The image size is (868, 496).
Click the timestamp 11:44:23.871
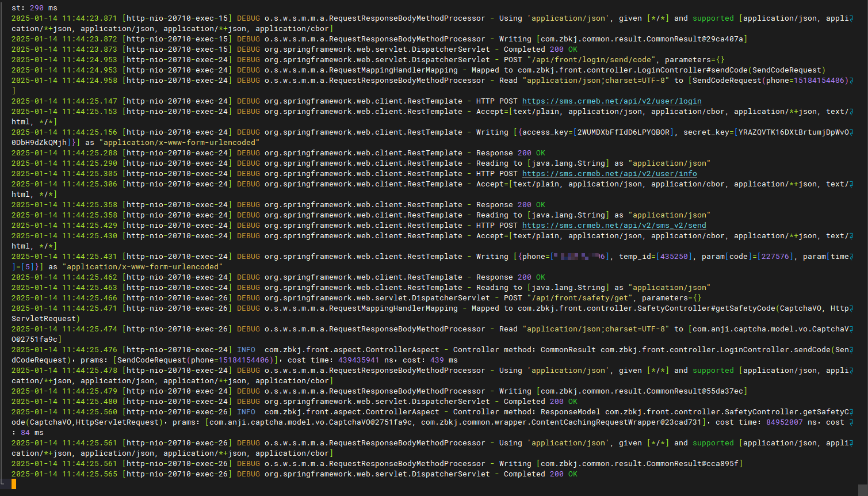pos(89,18)
